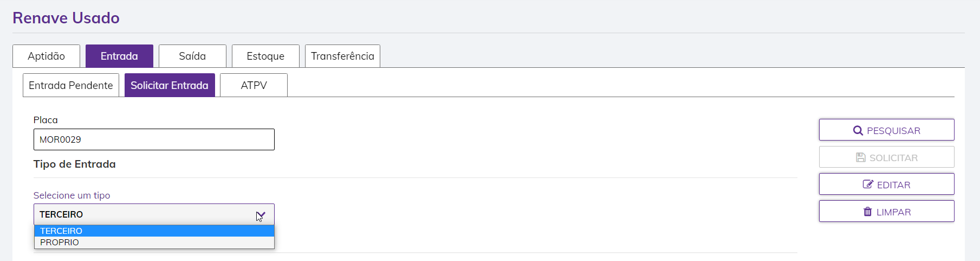Click the dropdown chevron arrow for entry type
The width and height of the screenshot is (980, 261).
(x=261, y=215)
